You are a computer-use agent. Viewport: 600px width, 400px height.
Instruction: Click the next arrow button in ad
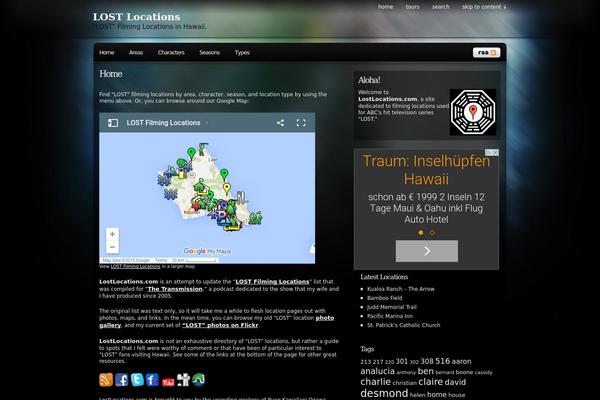point(427,251)
